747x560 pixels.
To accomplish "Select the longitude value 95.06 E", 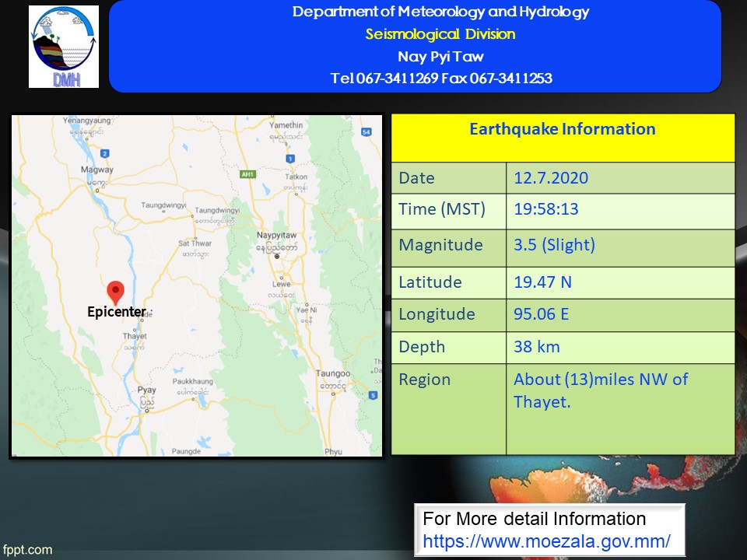I will tap(542, 314).
